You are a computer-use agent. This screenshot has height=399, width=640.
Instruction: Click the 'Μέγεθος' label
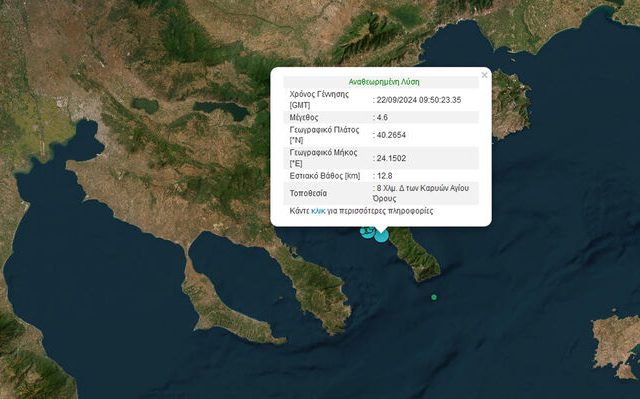tap(304, 117)
